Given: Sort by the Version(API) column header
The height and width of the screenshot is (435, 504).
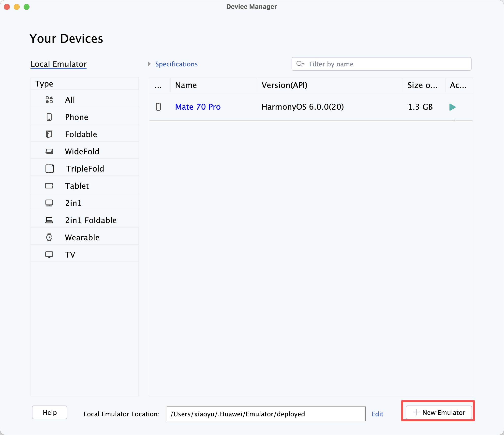Looking at the screenshot, I should [x=284, y=85].
